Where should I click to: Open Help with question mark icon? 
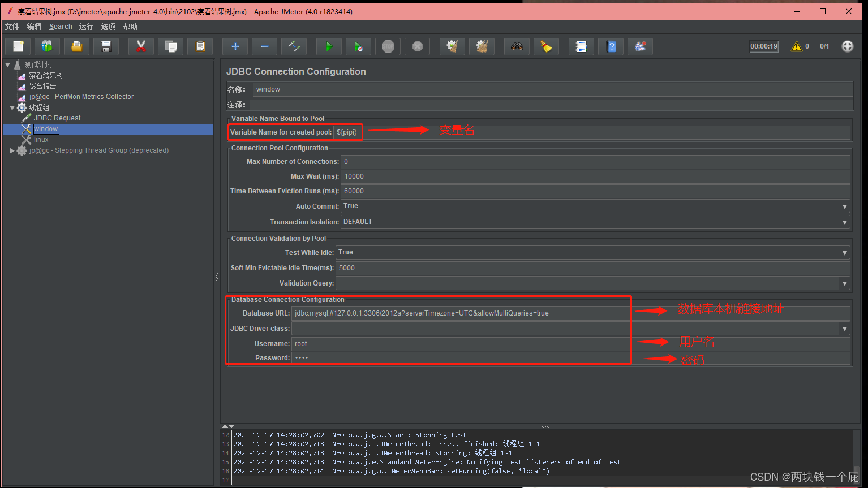coord(611,46)
